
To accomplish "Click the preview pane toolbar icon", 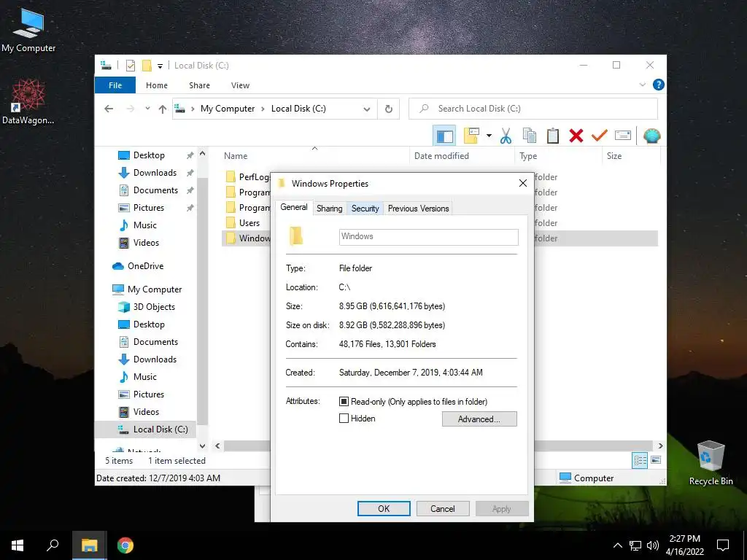I will 444,136.
